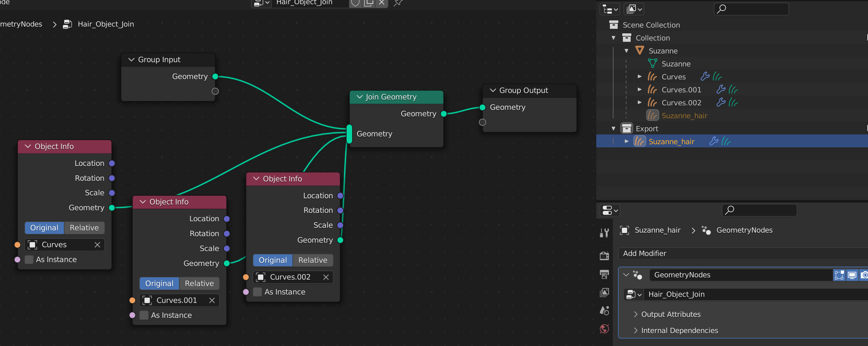Image resolution: width=868 pixels, height=346 pixels.
Task: Select Relative in the Curves.002 Object Info node
Action: coord(313,260)
